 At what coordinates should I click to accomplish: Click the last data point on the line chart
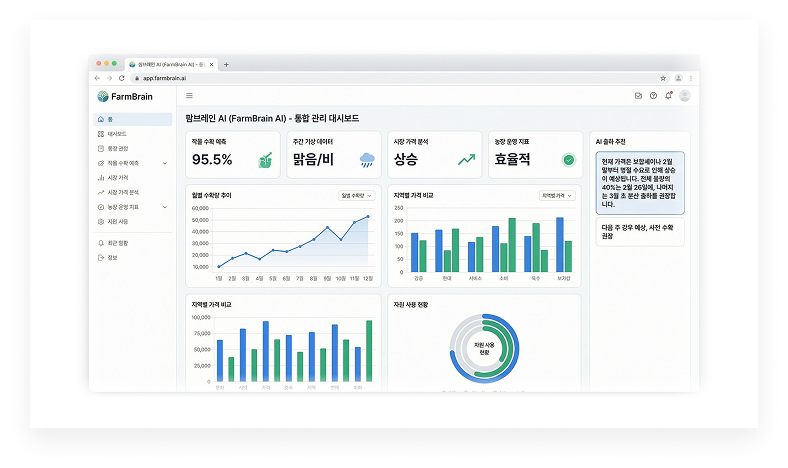click(368, 217)
